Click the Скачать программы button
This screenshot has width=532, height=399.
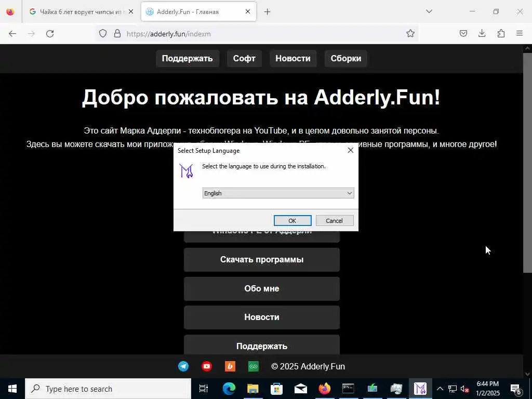click(262, 260)
